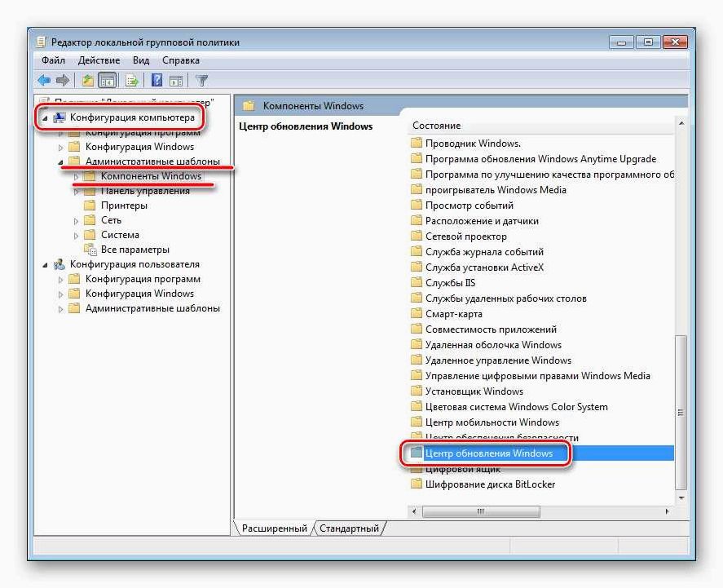
Task: Click the vertical scrollbar down arrow
Action: pyautogui.click(x=681, y=497)
